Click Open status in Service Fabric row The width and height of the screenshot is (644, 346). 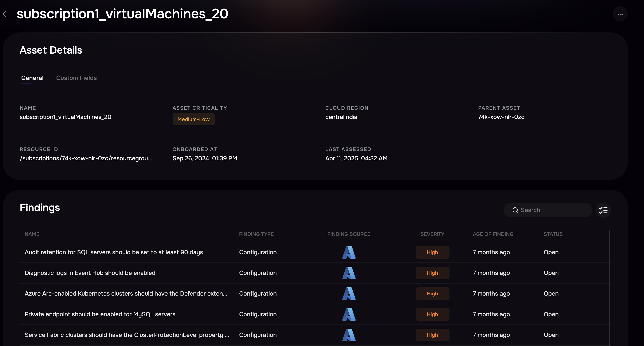click(x=551, y=335)
